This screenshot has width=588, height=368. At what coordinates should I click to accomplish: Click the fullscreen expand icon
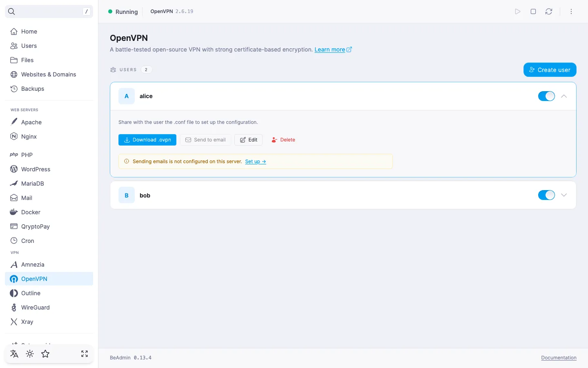click(x=85, y=354)
